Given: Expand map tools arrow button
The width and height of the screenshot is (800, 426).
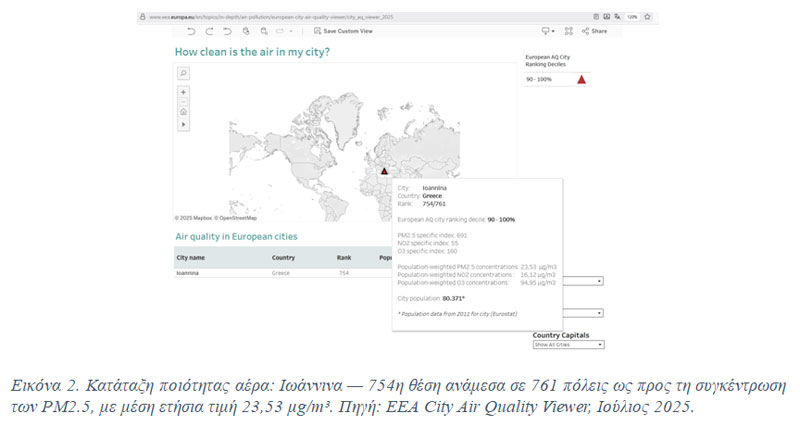Looking at the screenshot, I should [x=183, y=124].
